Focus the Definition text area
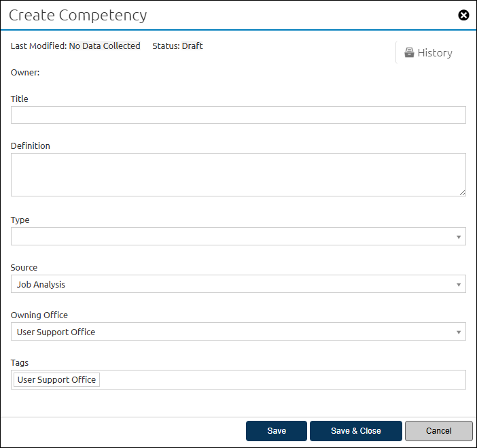 tap(238, 175)
